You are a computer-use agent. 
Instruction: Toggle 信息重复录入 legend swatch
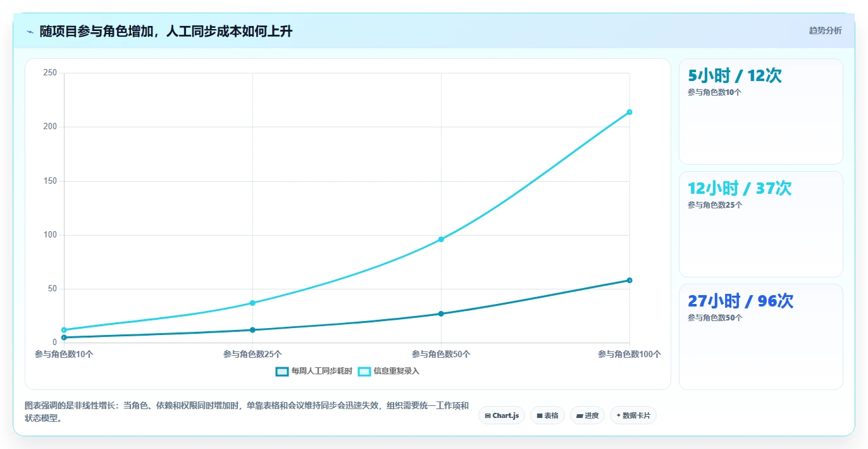tap(364, 371)
